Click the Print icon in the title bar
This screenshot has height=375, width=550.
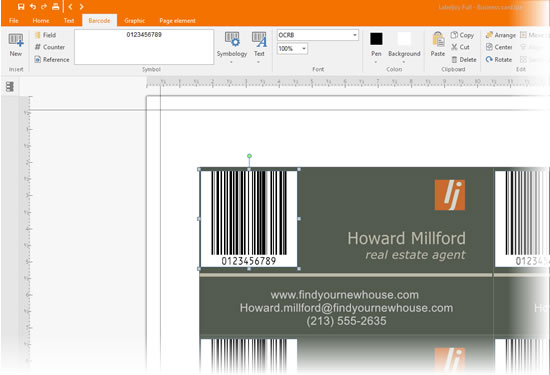click(55, 7)
